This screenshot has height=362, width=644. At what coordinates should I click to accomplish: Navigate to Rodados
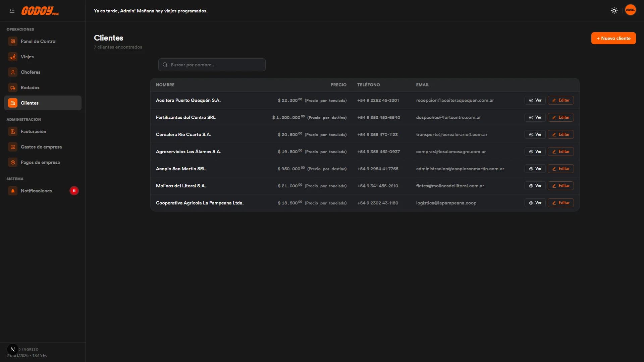tap(43, 87)
